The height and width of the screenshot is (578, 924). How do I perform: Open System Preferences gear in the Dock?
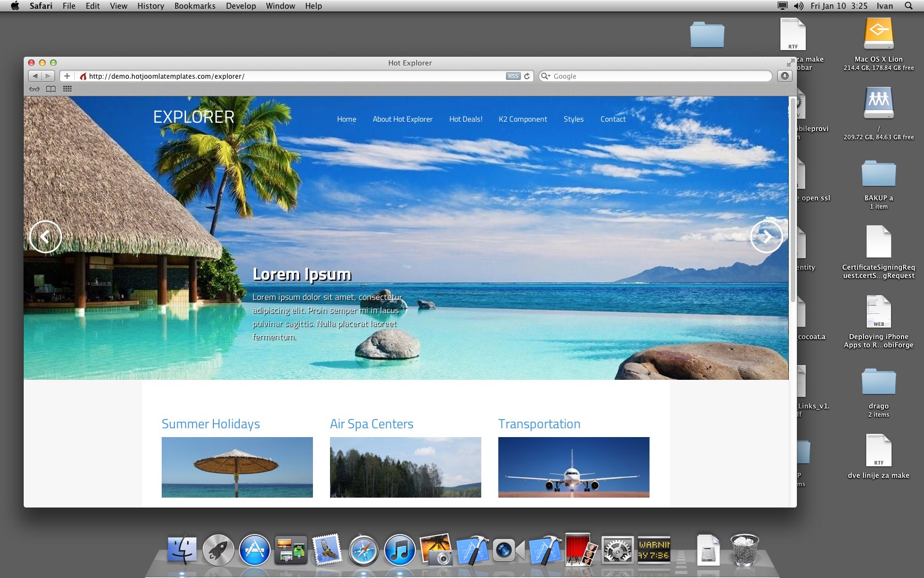click(617, 549)
